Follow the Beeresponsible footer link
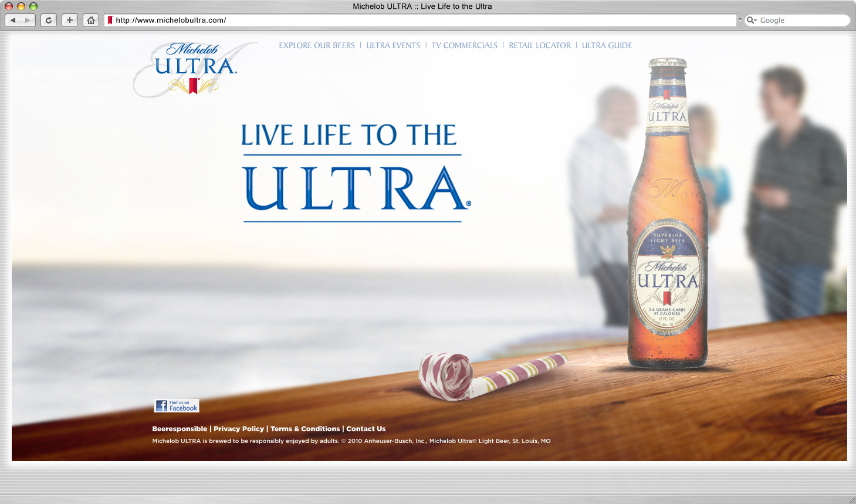This screenshot has width=856, height=504. click(x=180, y=429)
